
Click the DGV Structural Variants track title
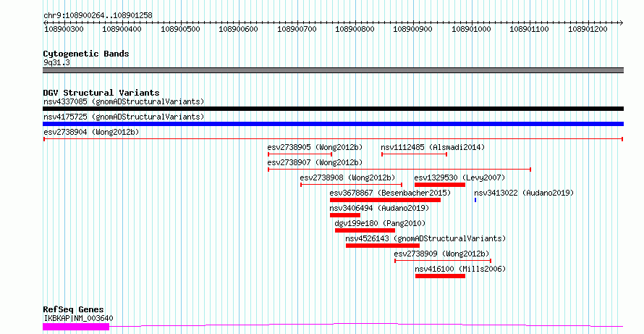tap(101, 93)
